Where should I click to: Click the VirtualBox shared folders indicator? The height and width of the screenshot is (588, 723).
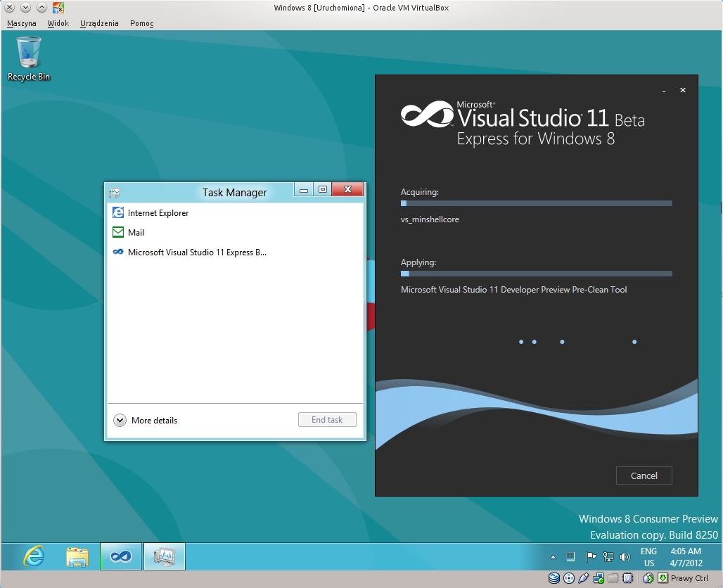pyautogui.click(x=613, y=578)
